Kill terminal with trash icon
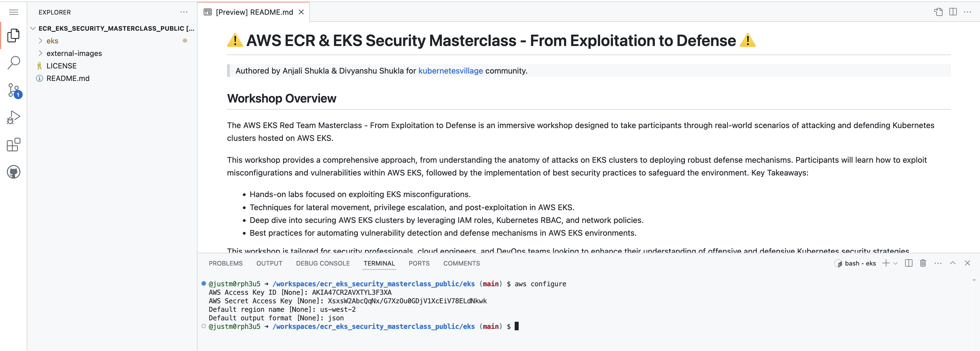 click(x=923, y=263)
